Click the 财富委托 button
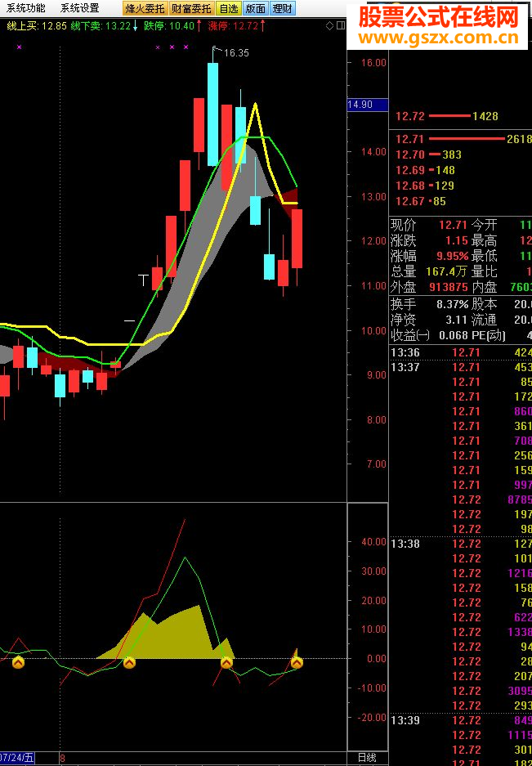This screenshot has width=532, height=766. coord(191,8)
